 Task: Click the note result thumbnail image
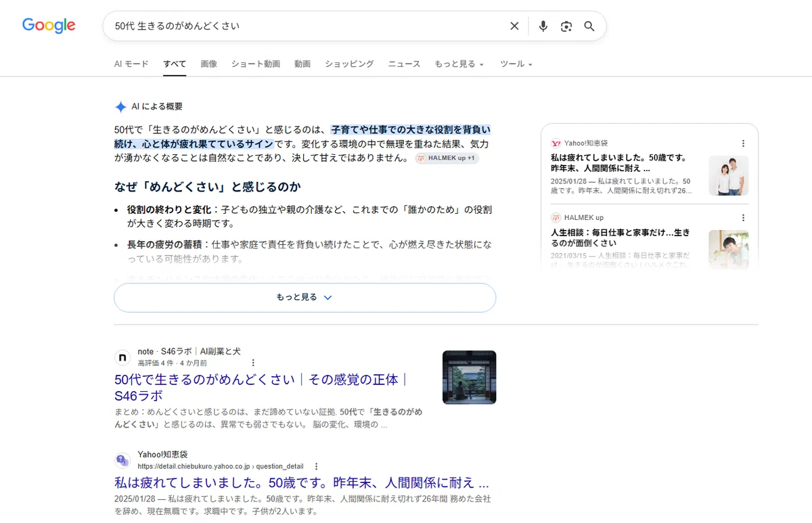(x=469, y=378)
